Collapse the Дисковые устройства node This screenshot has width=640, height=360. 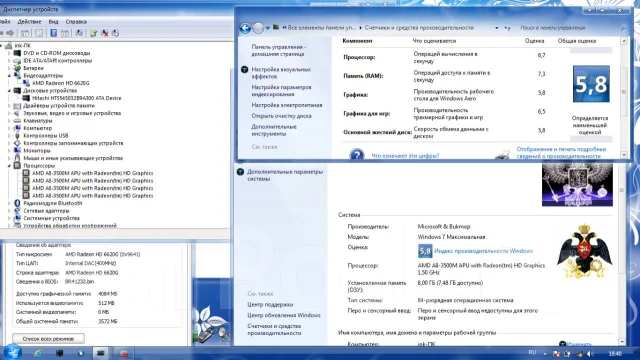tap(9, 91)
